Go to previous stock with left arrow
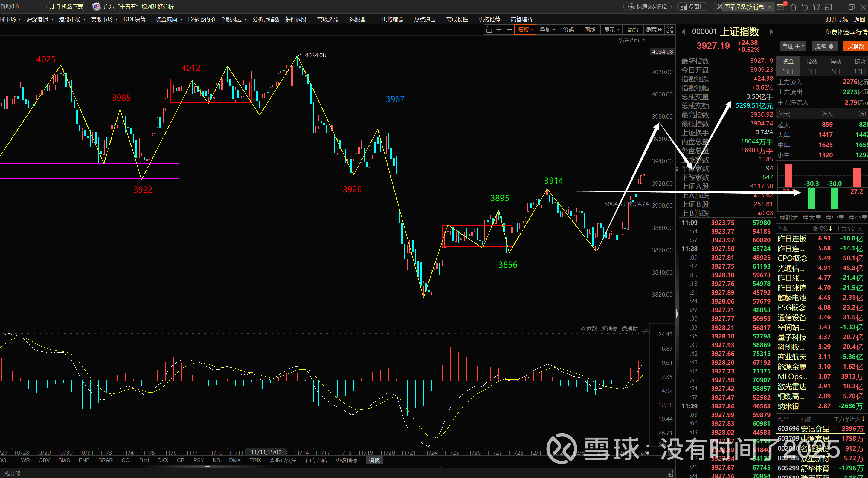 684,32
